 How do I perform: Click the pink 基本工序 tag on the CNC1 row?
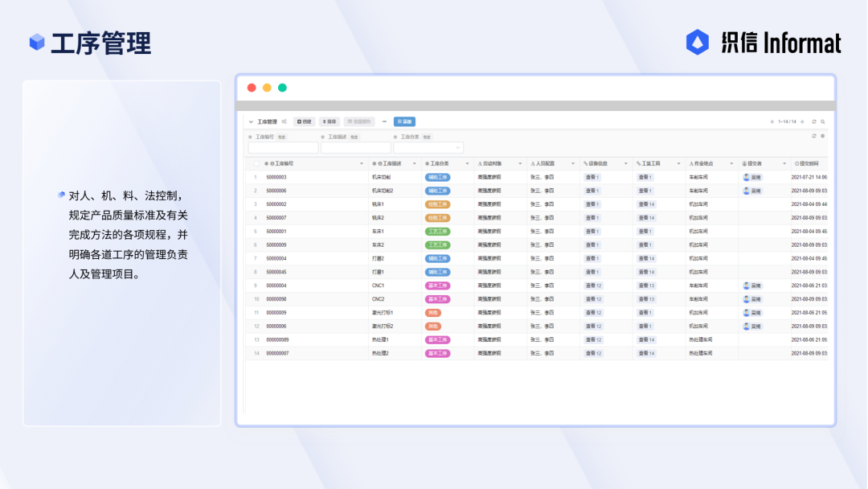[x=437, y=286]
